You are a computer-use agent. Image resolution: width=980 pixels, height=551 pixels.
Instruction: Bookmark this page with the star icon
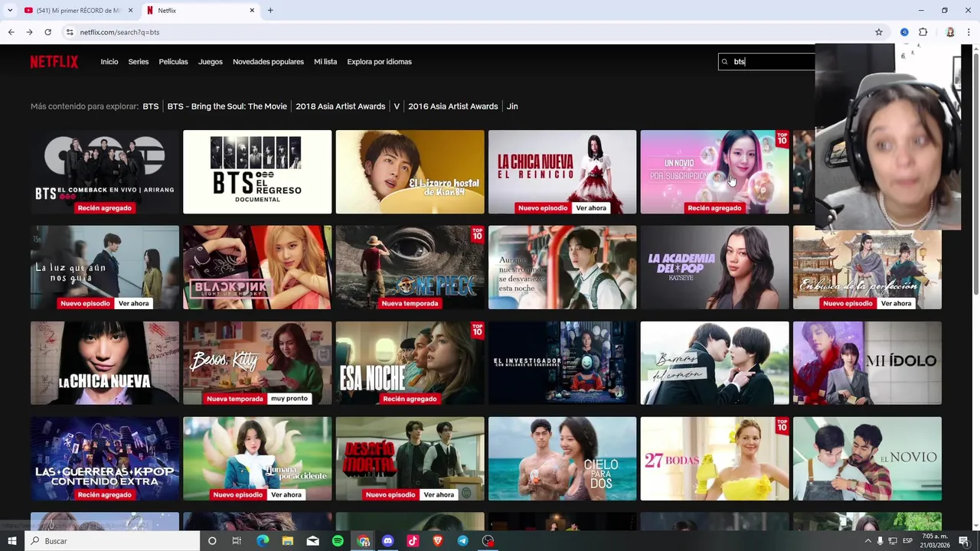coord(879,32)
